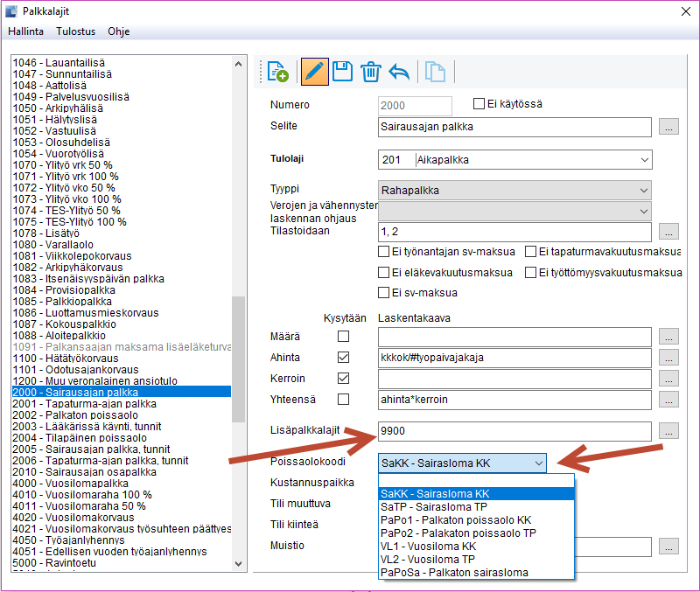
Task: Open the Hallinta menu
Action: pyautogui.click(x=25, y=31)
